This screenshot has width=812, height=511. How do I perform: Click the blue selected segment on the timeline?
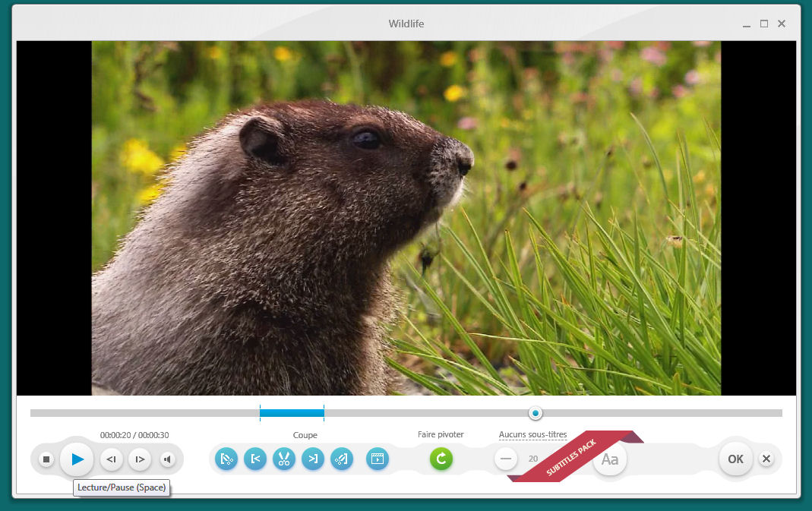click(292, 413)
